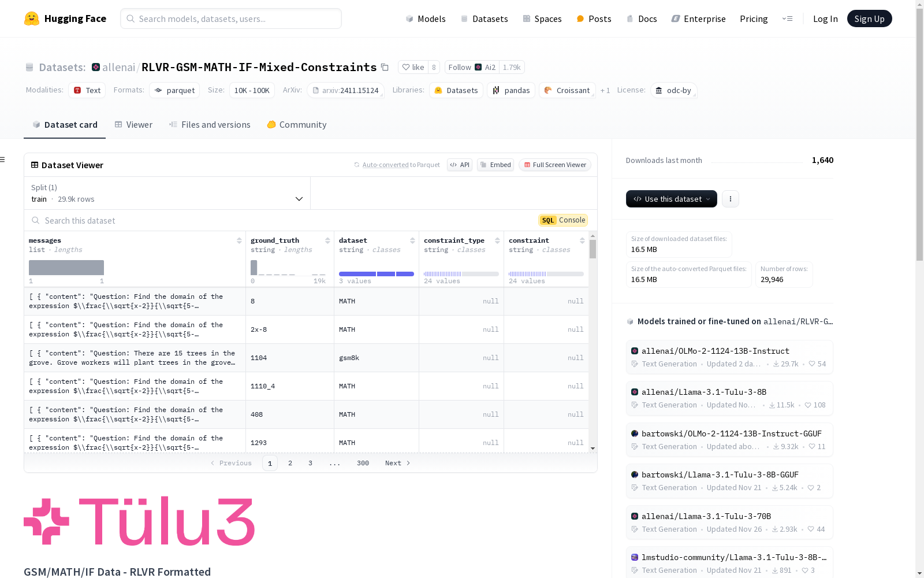Open bartowski/OLMo-2-1124-13B-Instruct-GGUF model
Image resolution: width=924 pixels, height=578 pixels.
(x=729, y=440)
